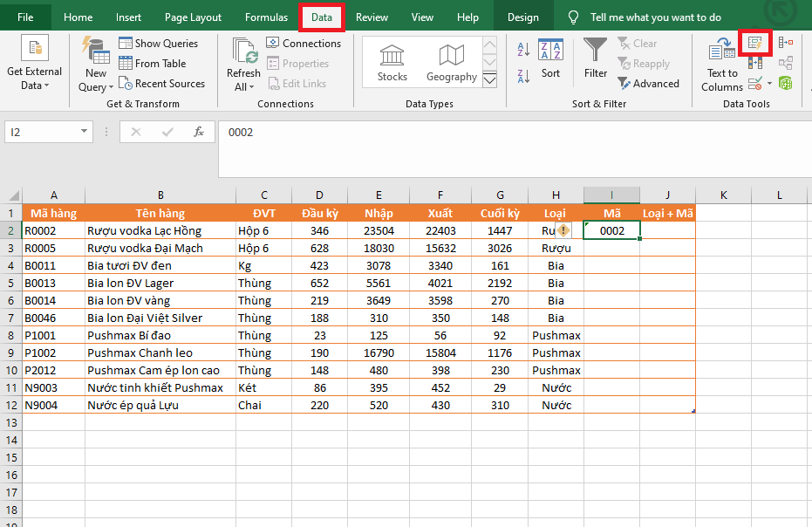Expand the Name Box dropdown
Viewport: 812px width, 527px height.
(x=85, y=133)
